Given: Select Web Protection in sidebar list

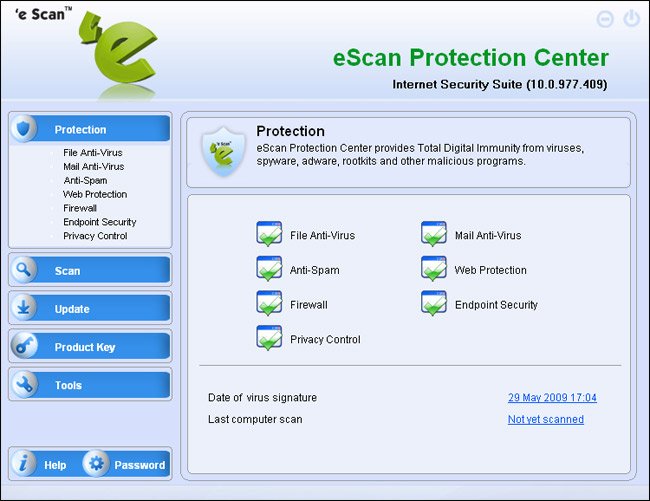Looking at the screenshot, I should point(95,194).
